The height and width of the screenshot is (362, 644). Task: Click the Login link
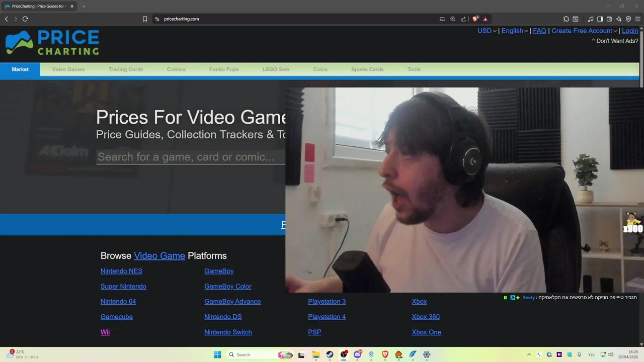[x=630, y=31]
